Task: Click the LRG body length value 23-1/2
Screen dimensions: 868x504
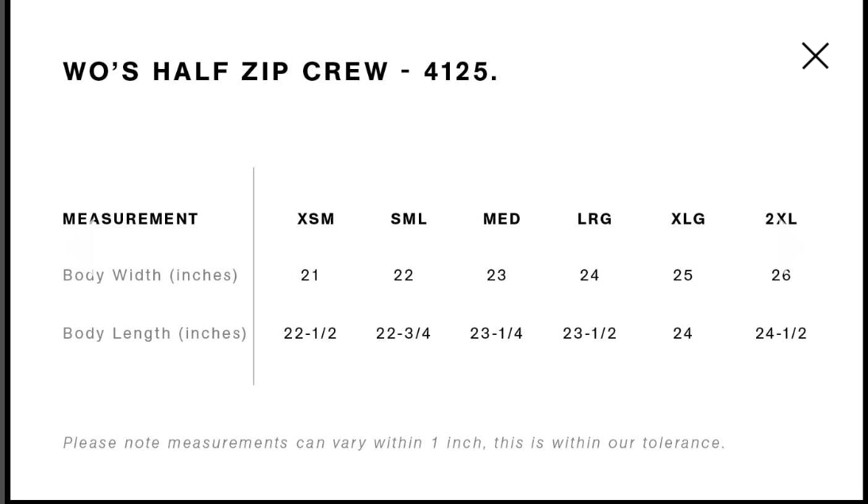Action: click(590, 333)
